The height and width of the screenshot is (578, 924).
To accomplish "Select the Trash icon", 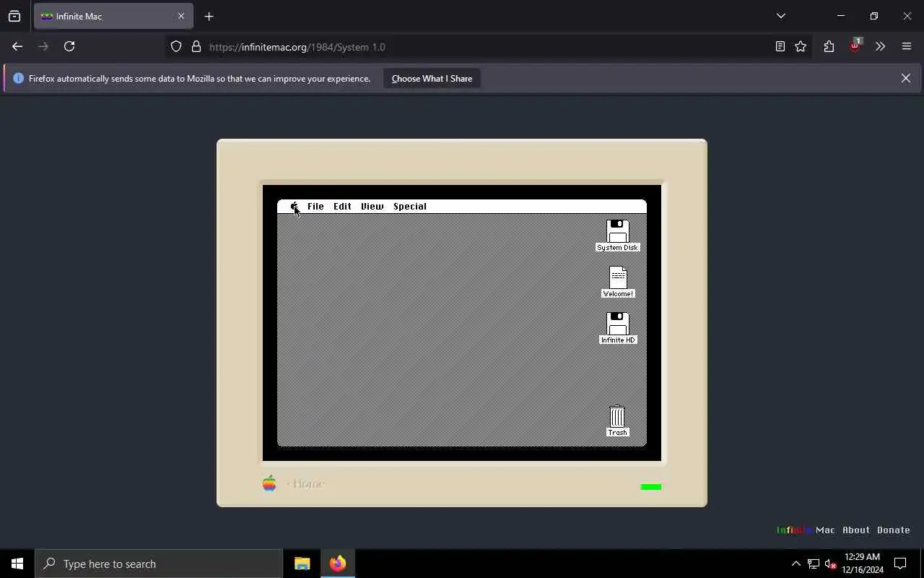I will [617, 418].
